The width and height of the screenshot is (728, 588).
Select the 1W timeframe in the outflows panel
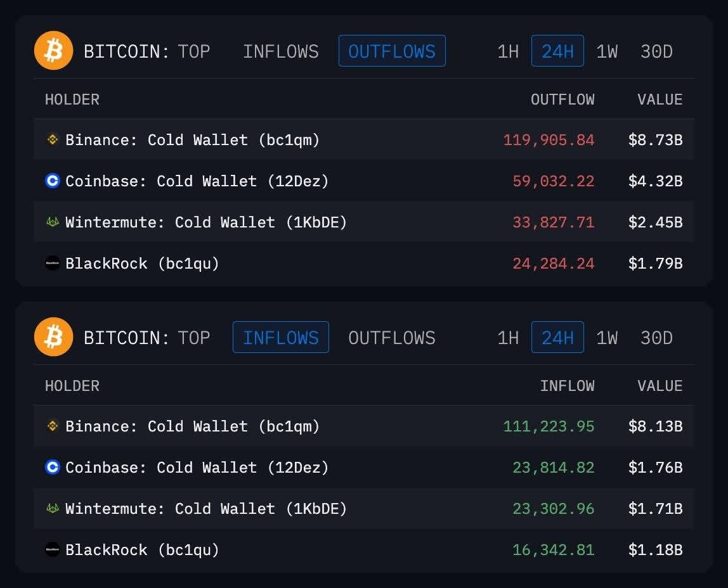point(607,51)
